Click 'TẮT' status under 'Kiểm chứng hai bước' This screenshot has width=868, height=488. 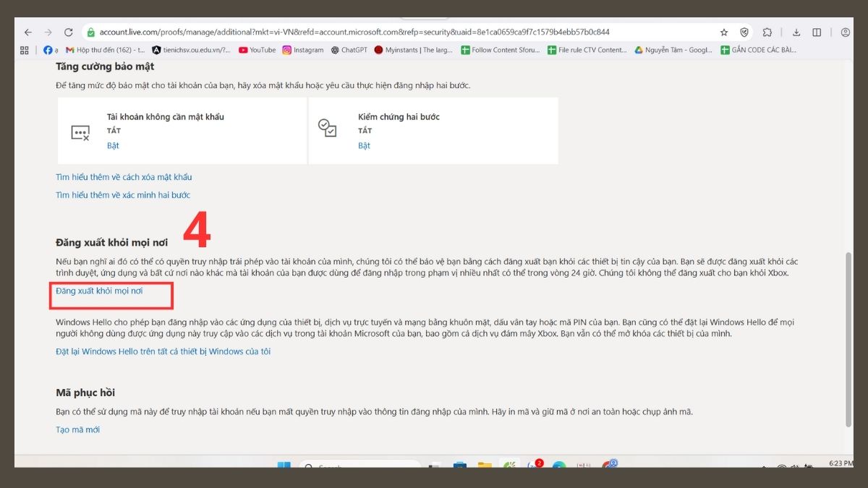tap(365, 131)
